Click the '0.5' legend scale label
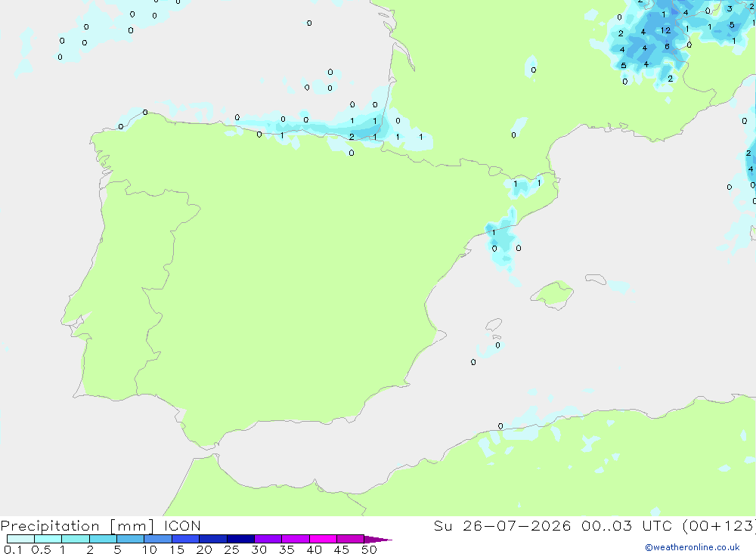Screen dimensions: 756x554 click(41, 549)
